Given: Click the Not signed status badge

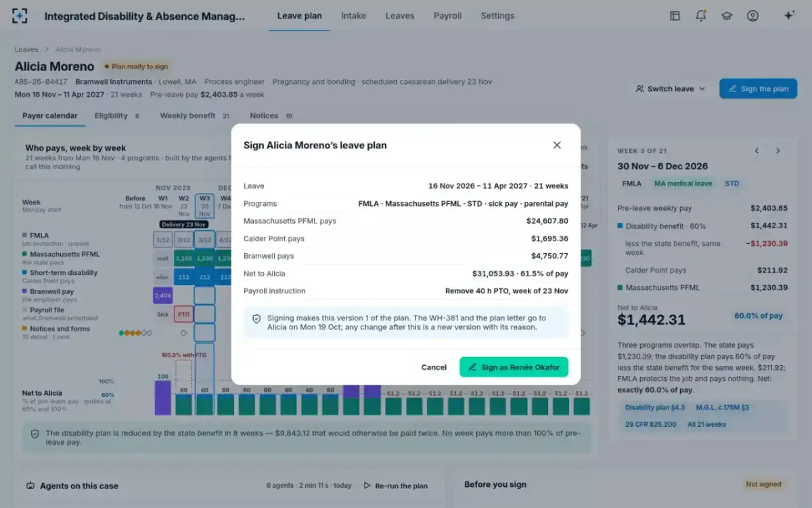Looking at the screenshot, I should 763,484.
